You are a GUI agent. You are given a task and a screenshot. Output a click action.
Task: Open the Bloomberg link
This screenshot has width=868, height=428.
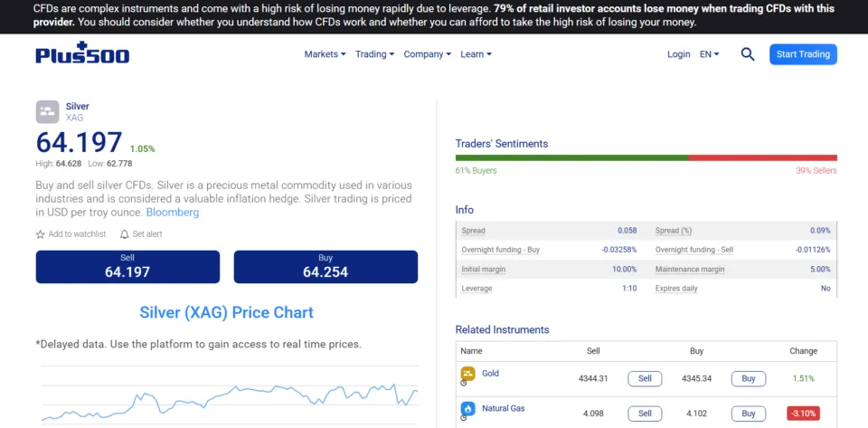tap(173, 213)
